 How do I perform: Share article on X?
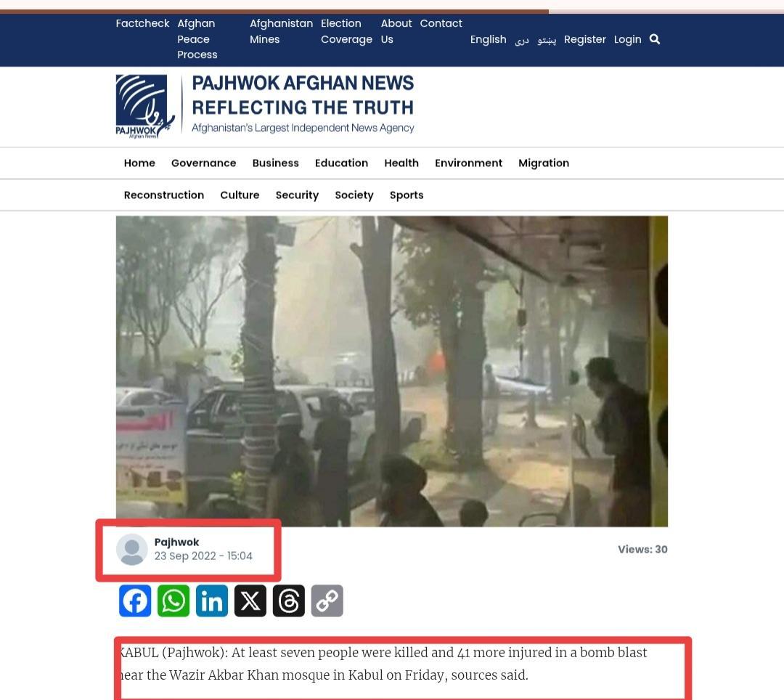(x=250, y=601)
